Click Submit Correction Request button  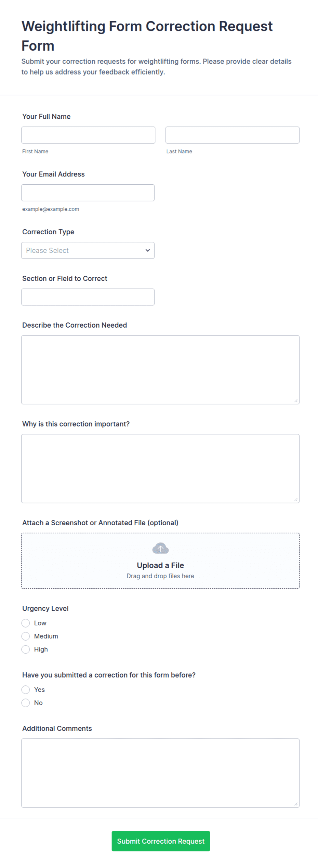point(161,841)
